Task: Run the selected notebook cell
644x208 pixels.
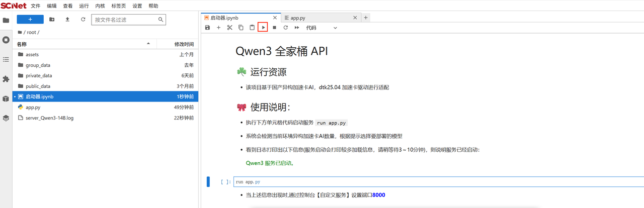Action: click(263, 28)
